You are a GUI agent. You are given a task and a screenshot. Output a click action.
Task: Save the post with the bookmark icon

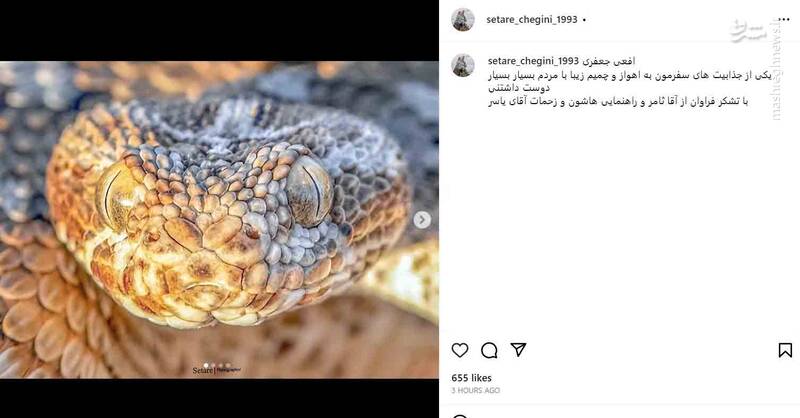point(785,350)
